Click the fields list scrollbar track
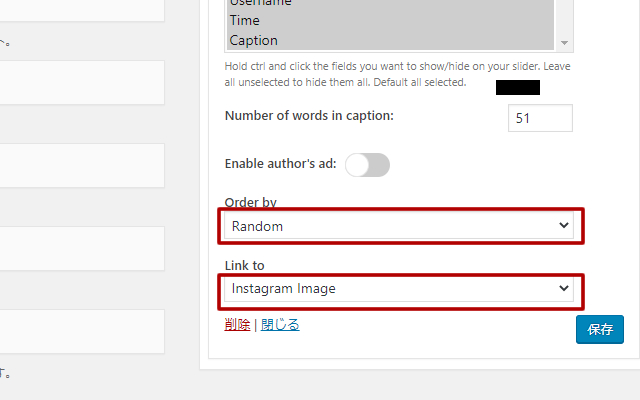This screenshot has height=400, width=640. 566,18
